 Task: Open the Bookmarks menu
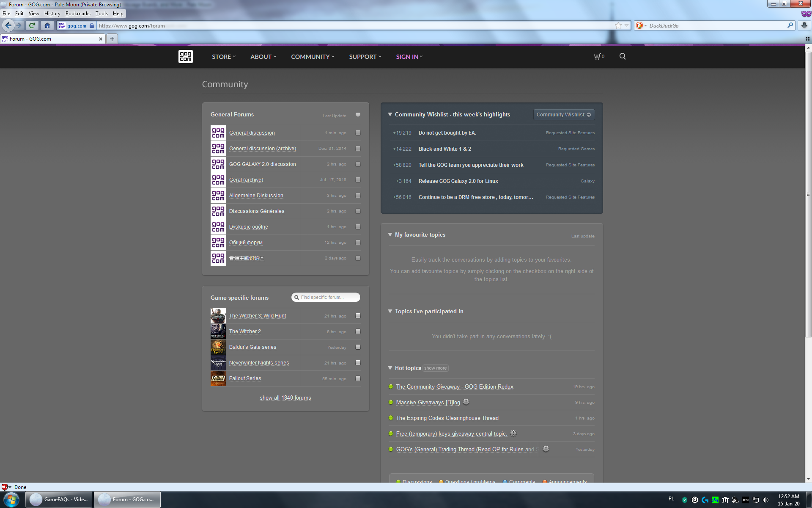[78, 14]
